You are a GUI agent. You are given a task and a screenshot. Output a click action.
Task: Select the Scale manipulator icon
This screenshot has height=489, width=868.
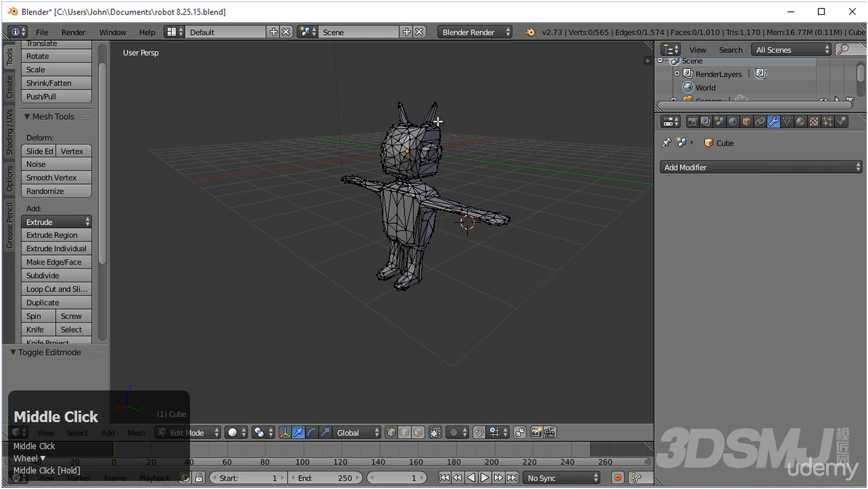[x=325, y=432]
